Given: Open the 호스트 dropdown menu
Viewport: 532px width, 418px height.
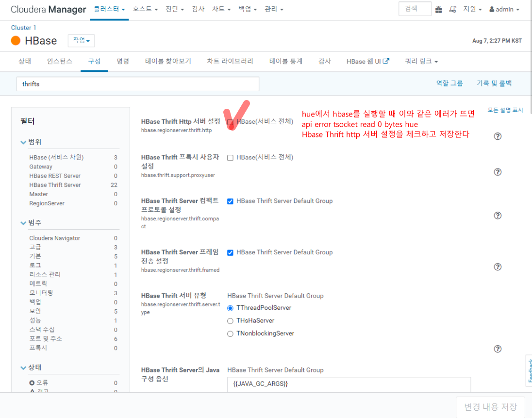Looking at the screenshot, I should [x=145, y=9].
